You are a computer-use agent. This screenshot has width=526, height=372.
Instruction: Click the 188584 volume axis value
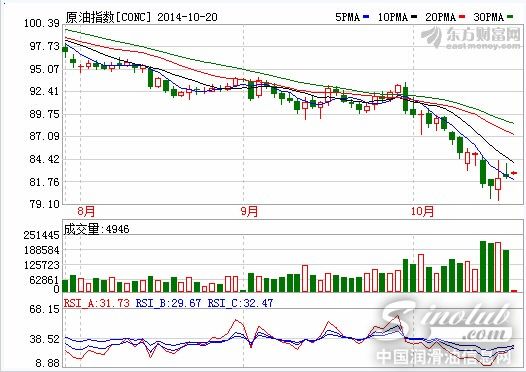(42, 250)
